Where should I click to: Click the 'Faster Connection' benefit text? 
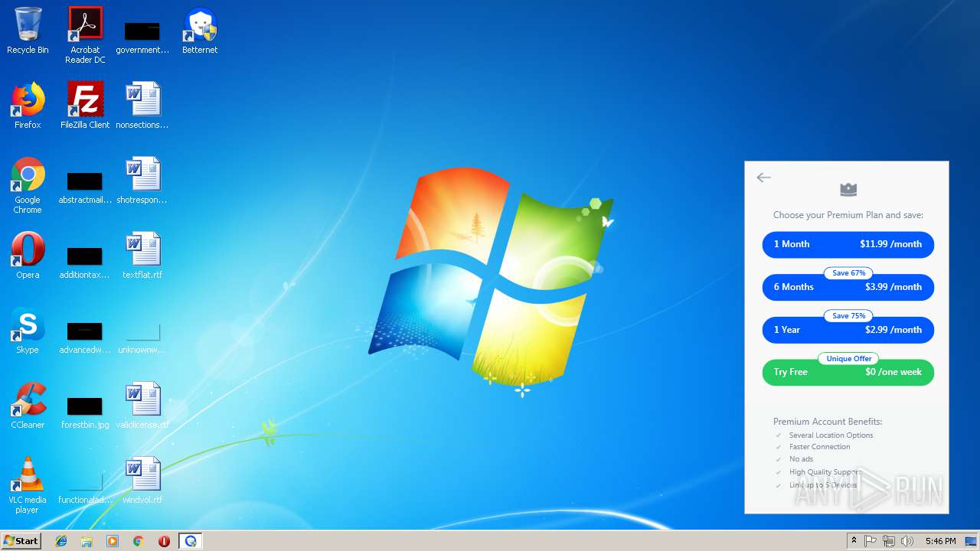(x=819, y=447)
